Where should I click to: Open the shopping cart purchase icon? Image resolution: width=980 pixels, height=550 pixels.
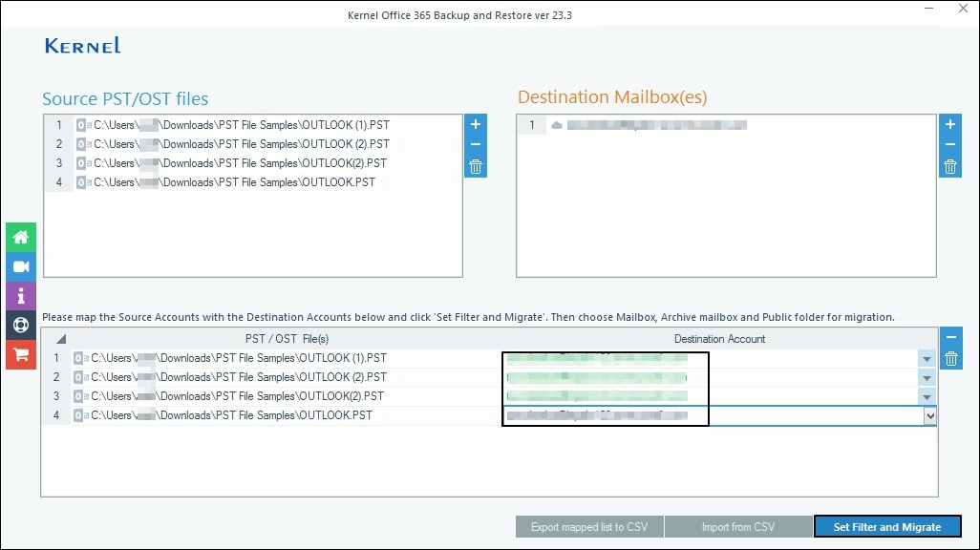tap(21, 354)
